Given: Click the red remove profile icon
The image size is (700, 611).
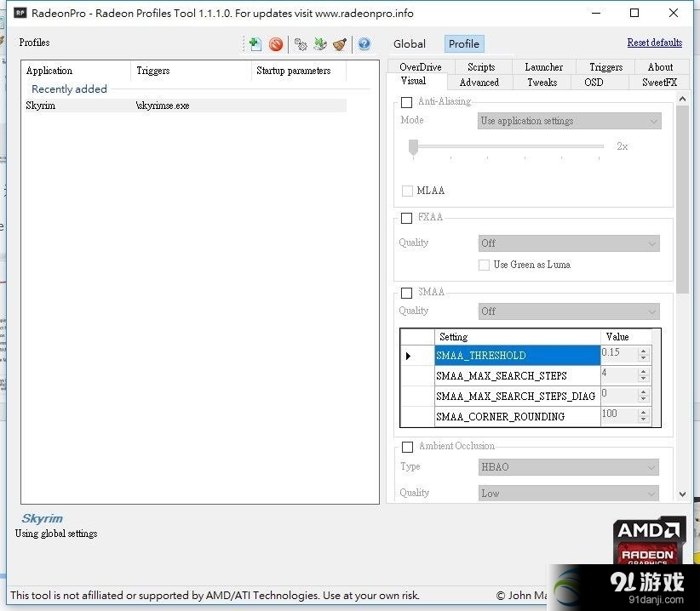Looking at the screenshot, I should [276, 44].
